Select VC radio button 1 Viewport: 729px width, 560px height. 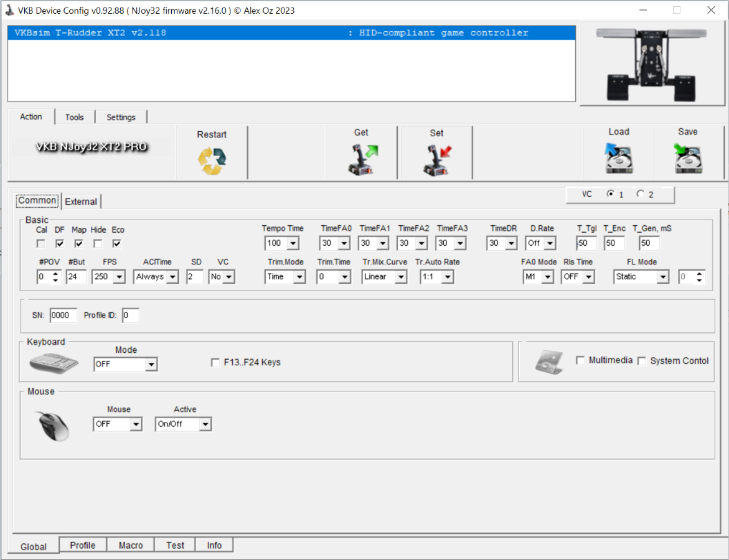pyautogui.click(x=610, y=194)
